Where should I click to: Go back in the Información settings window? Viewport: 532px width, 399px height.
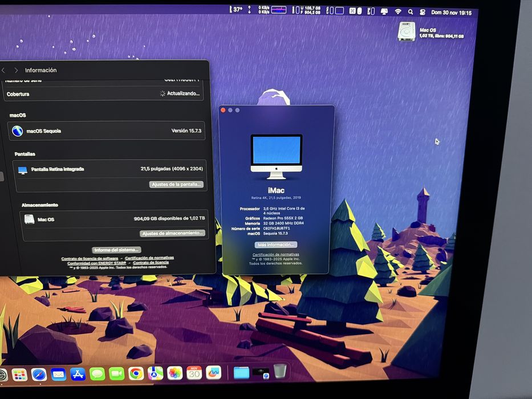pyautogui.click(x=3, y=70)
